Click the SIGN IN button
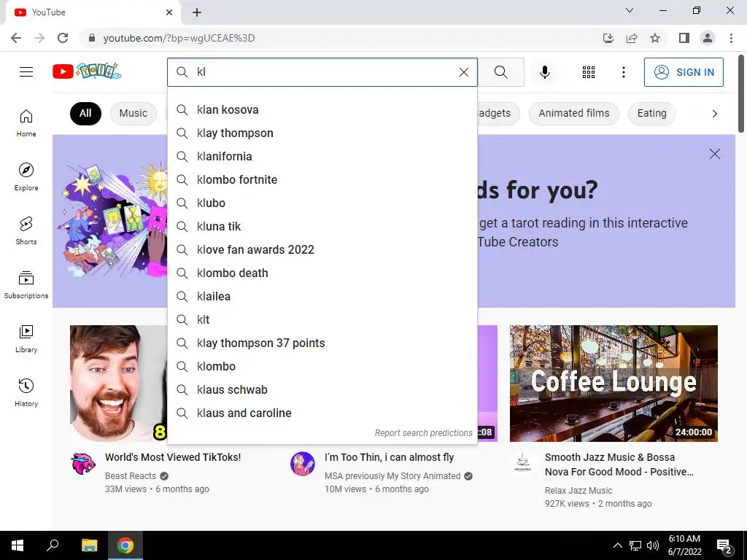Image resolution: width=747 pixels, height=560 pixels. 684,72
